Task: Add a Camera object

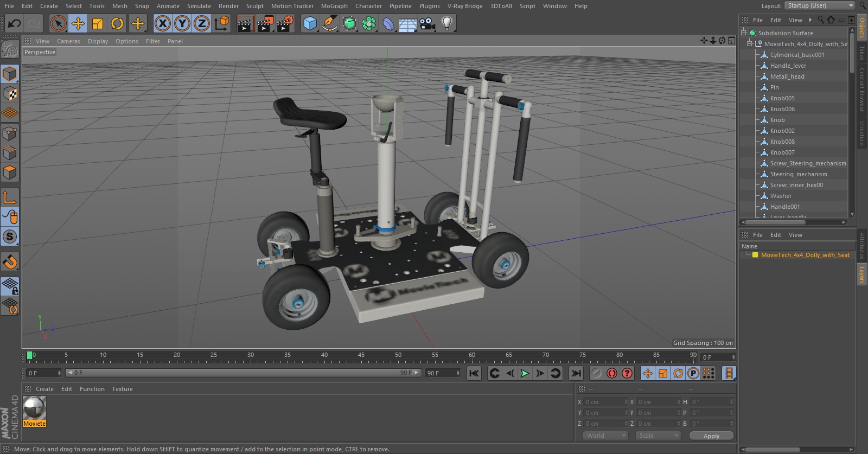Action: pyautogui.click(x=427, y=23)
